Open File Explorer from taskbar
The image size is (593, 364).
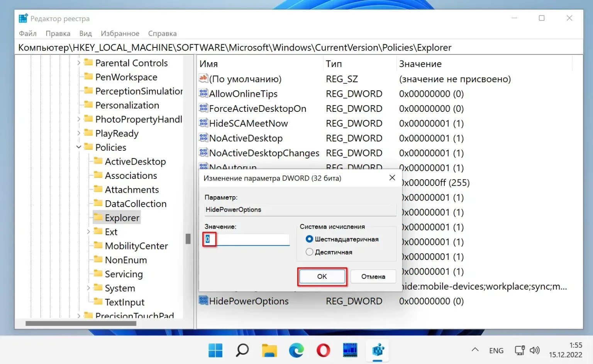tap(269, 350)
